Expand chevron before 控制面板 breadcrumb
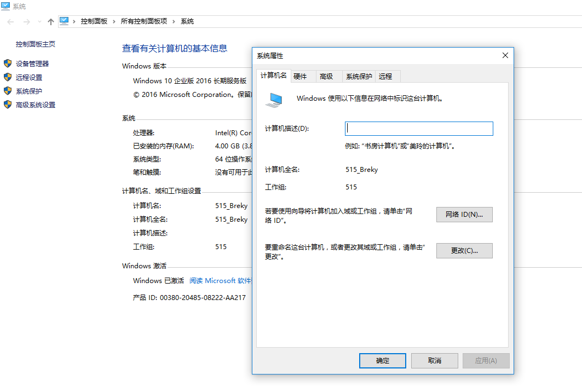This screenshot has height=392, width=582. click(x=74, y=21)
